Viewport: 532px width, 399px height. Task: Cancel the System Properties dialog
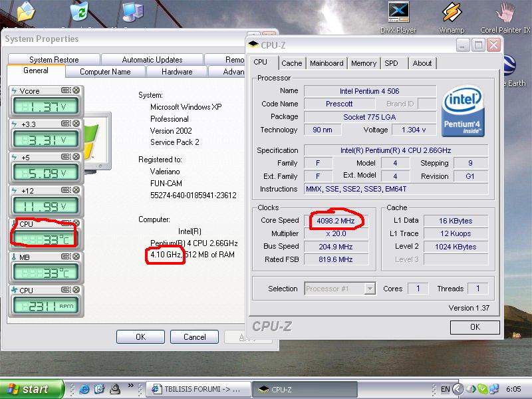[x=194, y=337]
